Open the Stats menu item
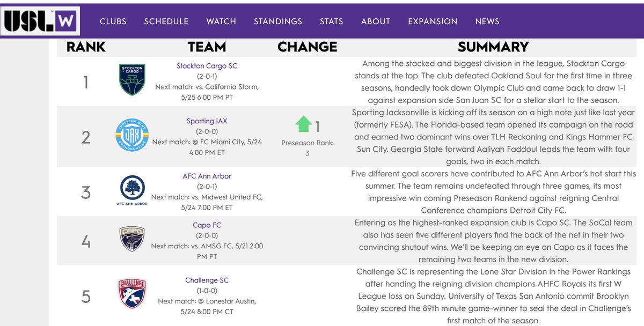The height and width of the screenshot is (326, 644). click(332, 21)
